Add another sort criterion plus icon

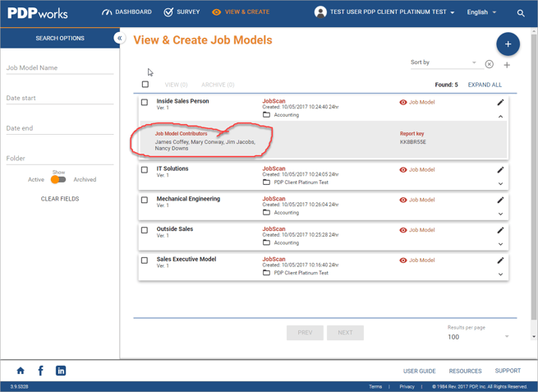pyautogui.click(x=507, y=65)
